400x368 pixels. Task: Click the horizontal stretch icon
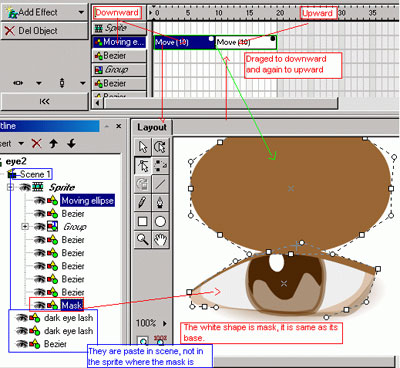pos(18,83)
